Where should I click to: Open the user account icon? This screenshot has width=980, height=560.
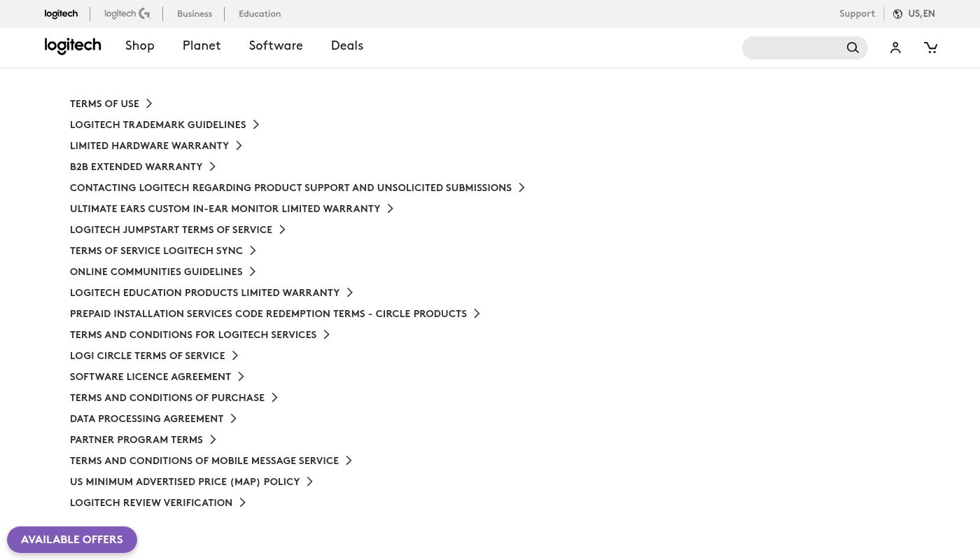point(895,48)
